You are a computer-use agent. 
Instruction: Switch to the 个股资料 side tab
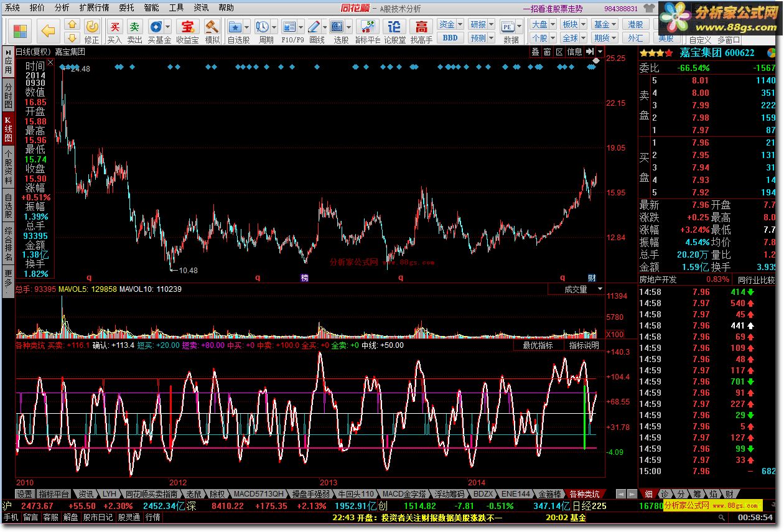click(8, 167)
